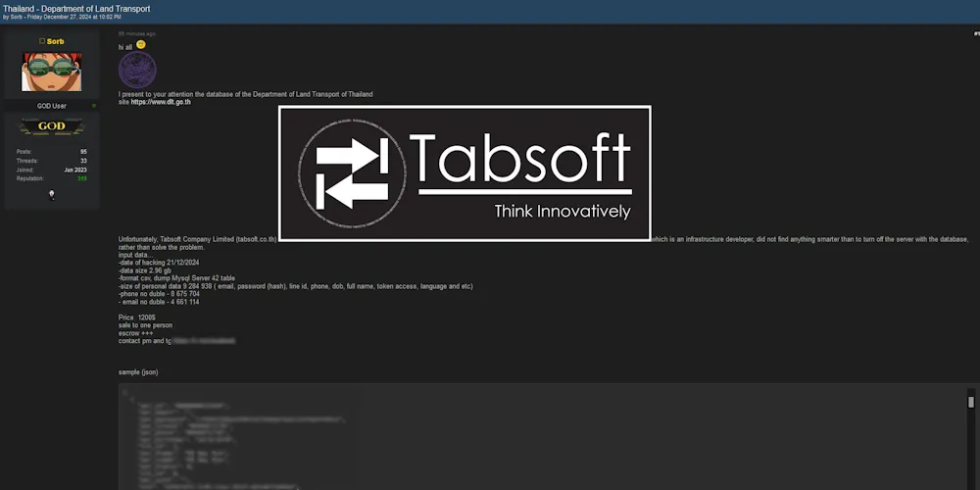Click the thread title 'Thailand - Department of Land Transport'

pyautogui.click(x=76, y=8)
